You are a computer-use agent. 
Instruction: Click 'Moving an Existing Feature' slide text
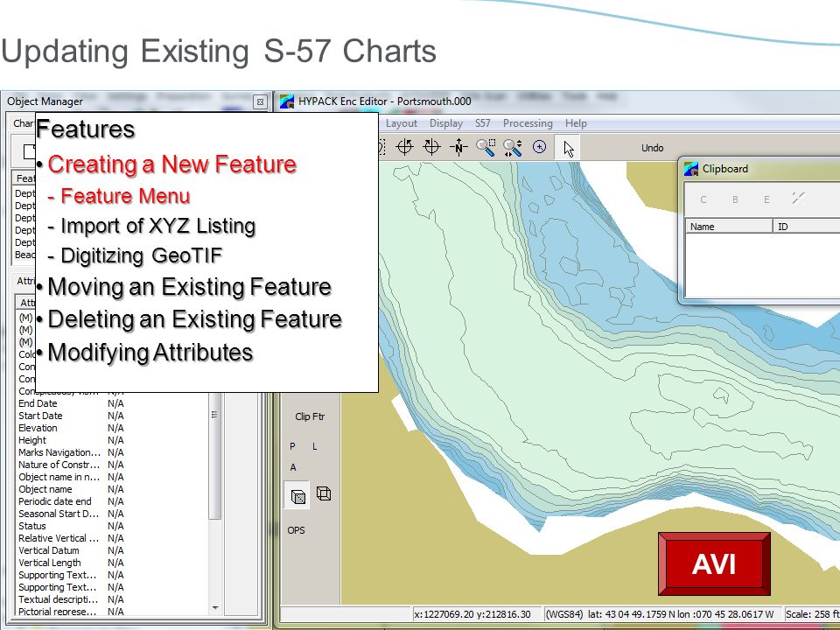190,287
